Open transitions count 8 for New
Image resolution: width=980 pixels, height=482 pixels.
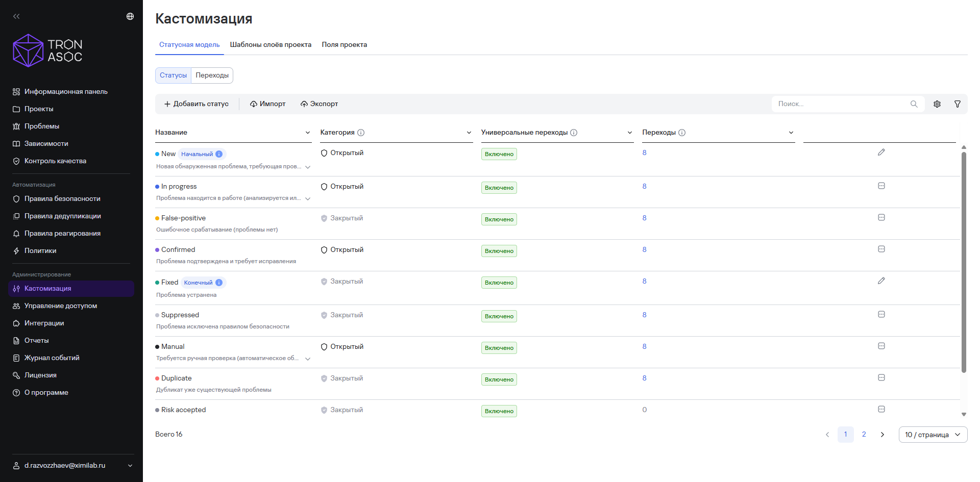(644, 153)
